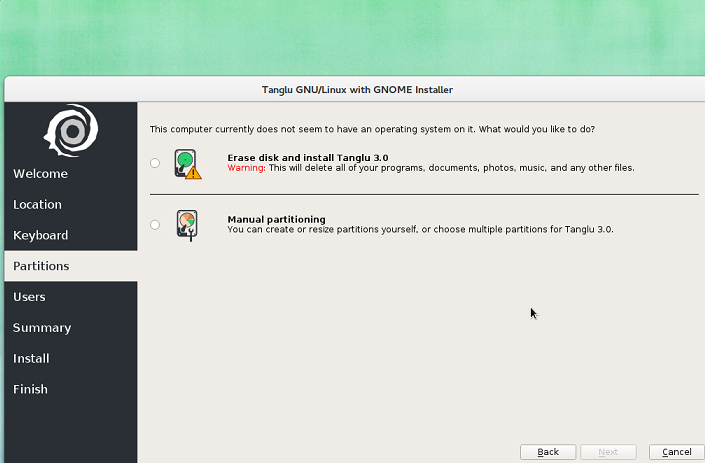Click 'You can create or resize partitions' description

[420, 229]
